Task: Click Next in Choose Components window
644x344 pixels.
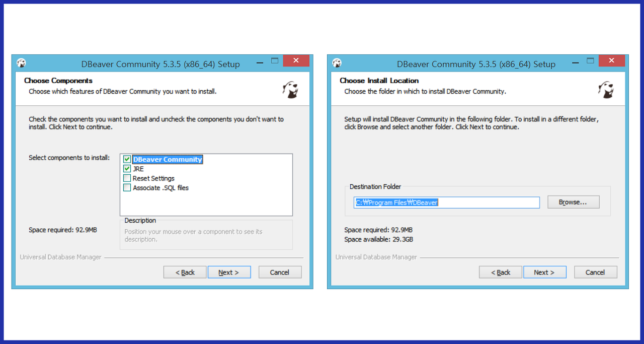Action: (229, 272)
